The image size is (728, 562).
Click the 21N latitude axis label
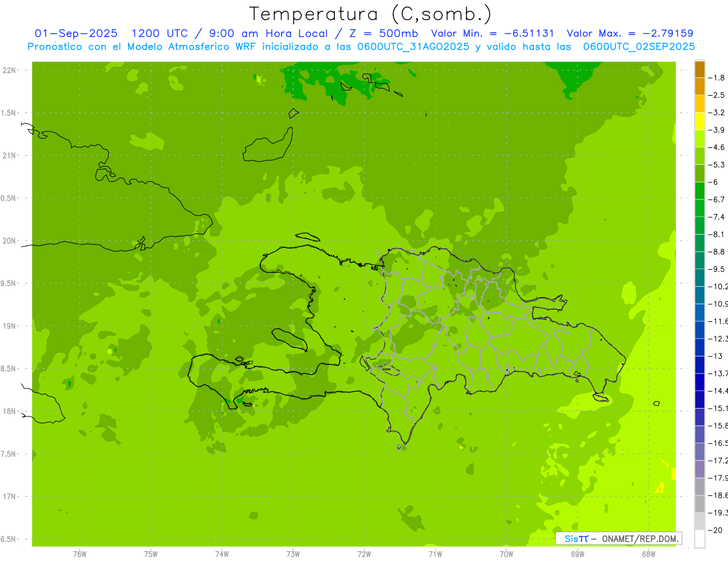pos(10,156)
